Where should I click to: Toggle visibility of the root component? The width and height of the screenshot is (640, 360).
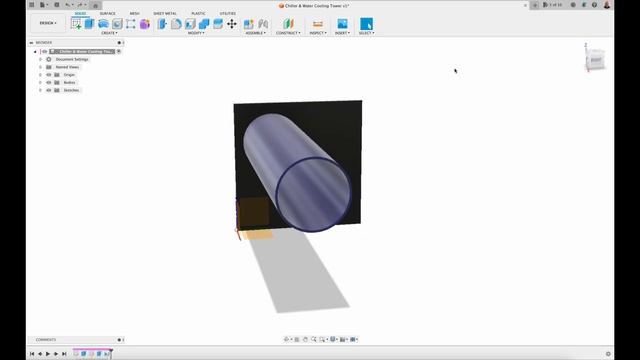tap(44, 51)
